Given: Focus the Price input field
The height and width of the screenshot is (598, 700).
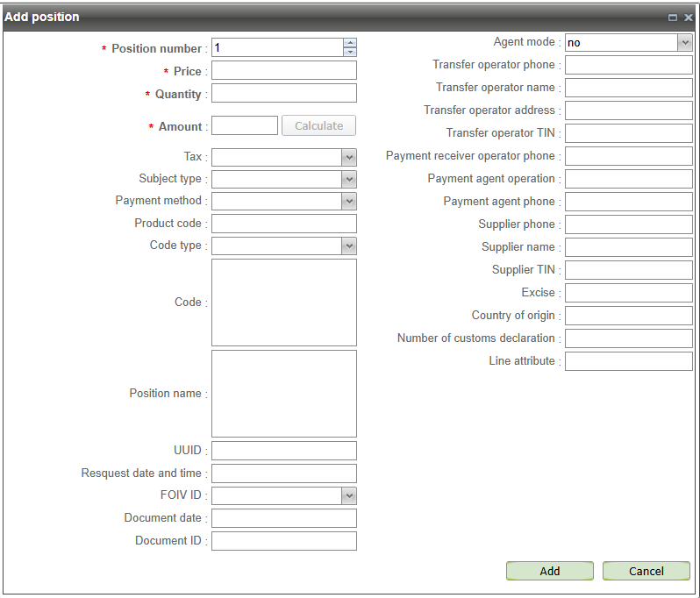Looking at the screenshot, I should point(283,71).
